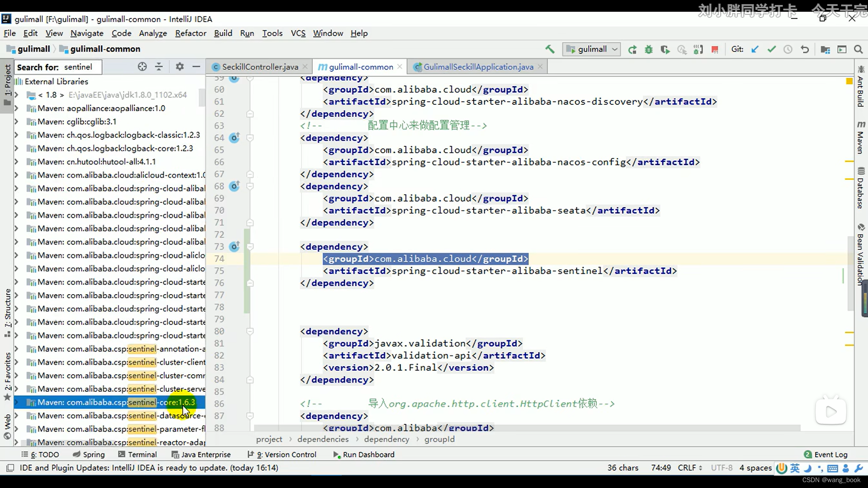Open Project panel settings gear
This screenshot has height=488, width=868.
(x=179, y=67)
